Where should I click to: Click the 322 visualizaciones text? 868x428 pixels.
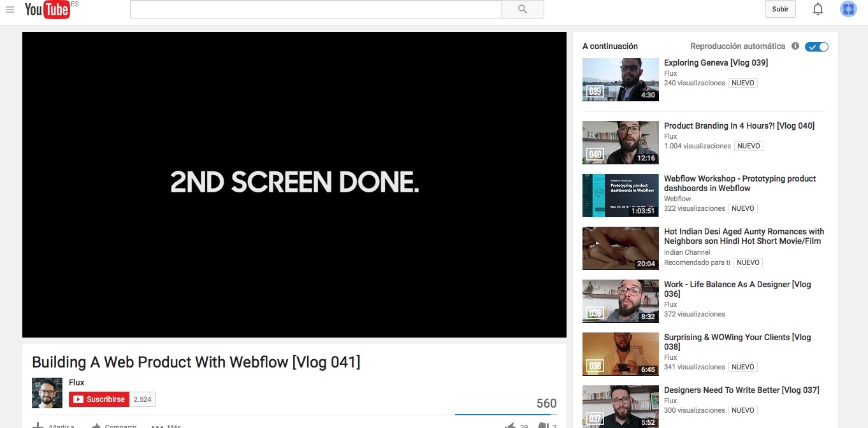pos(695,209)
